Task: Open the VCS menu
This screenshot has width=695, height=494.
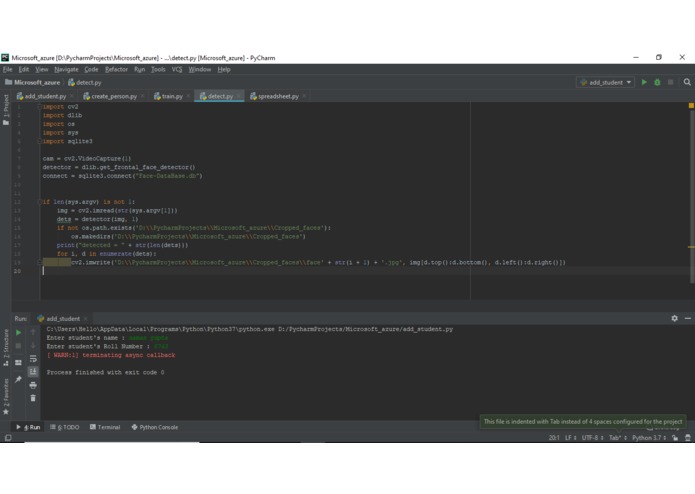Action: pos(177,70)
